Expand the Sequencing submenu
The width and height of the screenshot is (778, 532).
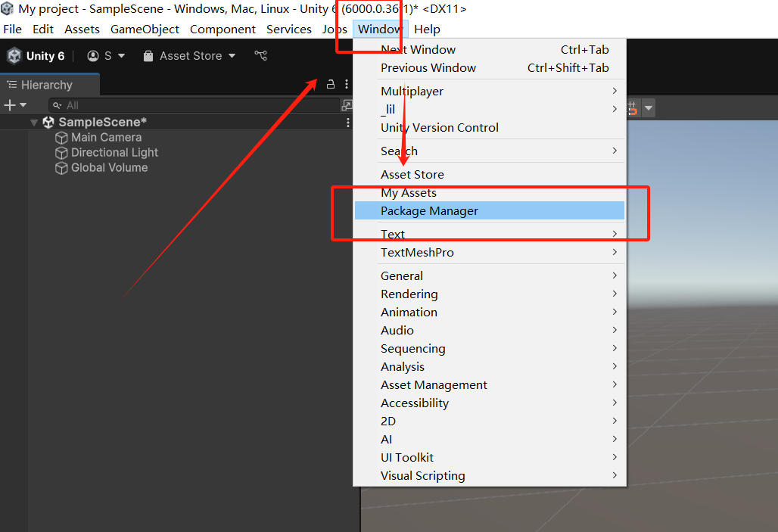click(490, 348)
